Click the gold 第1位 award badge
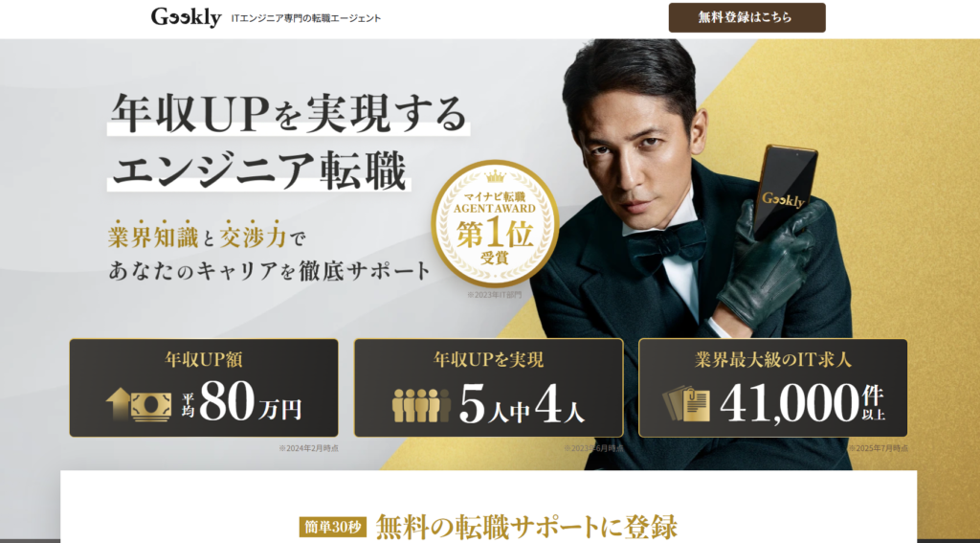This screenshot has height=543, width=980. [495, 223]
